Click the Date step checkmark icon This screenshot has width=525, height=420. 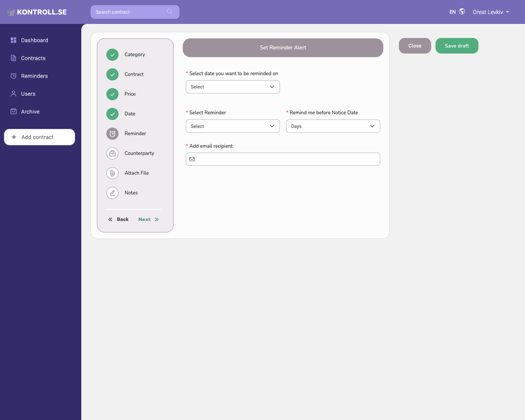point(112,114)
